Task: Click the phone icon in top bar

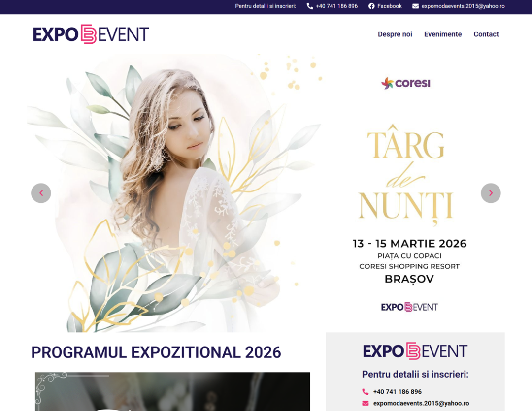Action: click(x=310, y=6)
